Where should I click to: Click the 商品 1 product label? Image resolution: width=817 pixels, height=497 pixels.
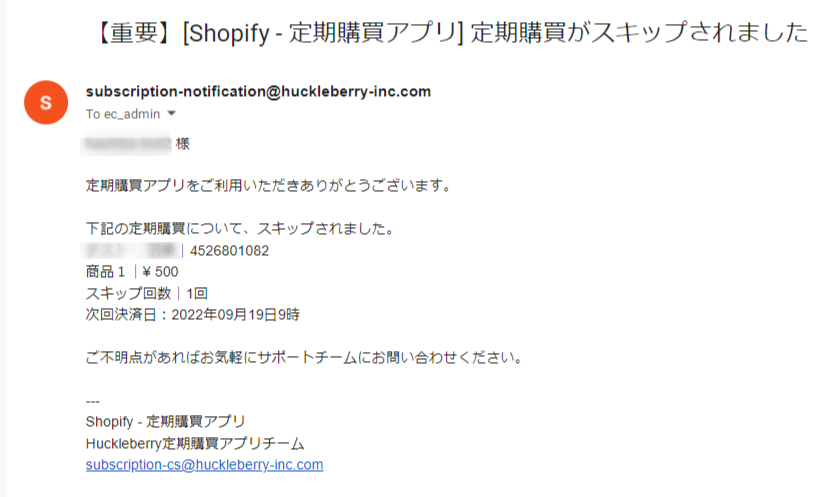click(106, 272)
